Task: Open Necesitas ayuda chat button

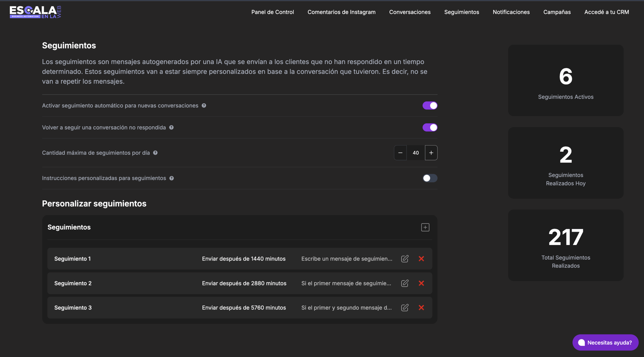Action: pos(605,342)
